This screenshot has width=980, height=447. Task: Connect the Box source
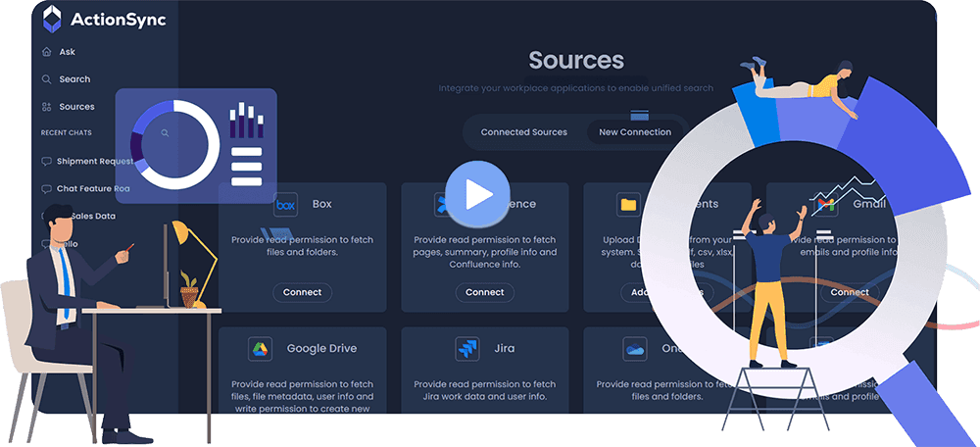pos(303,292)
